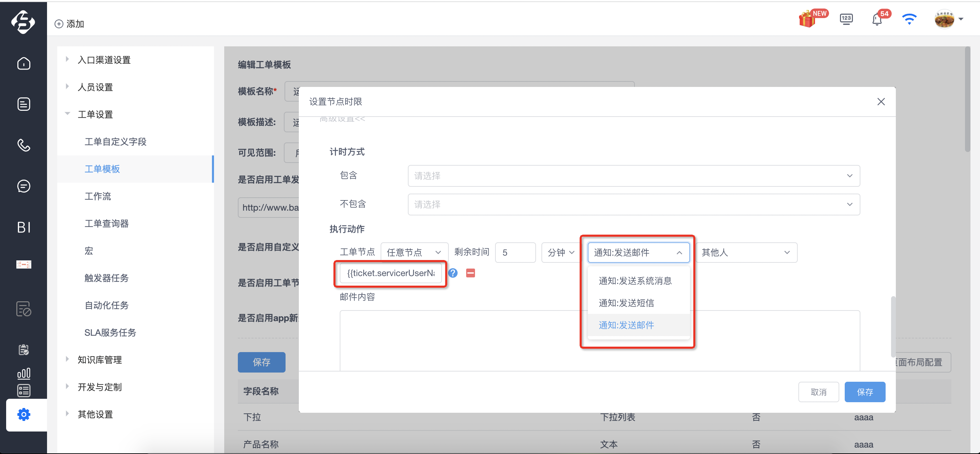Open the 包含 请选择 dropdown

tap(633, 176)
